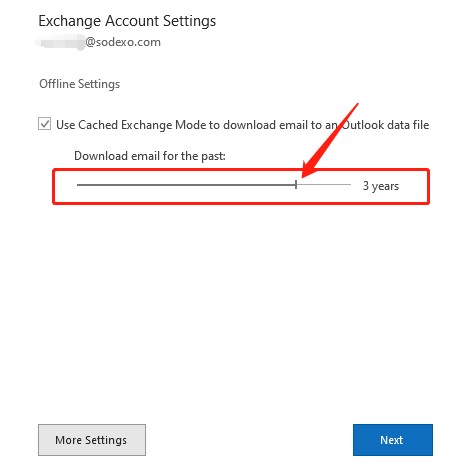The image size is (473, 475).
Task: Click the far right end of slider
Action: [350, 184]
